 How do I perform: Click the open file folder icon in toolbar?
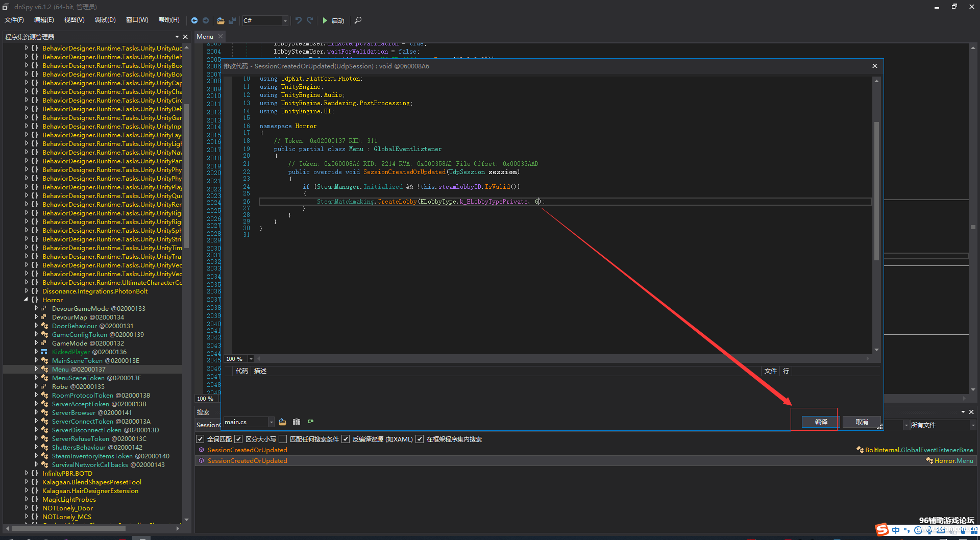[x=220, y=20]
